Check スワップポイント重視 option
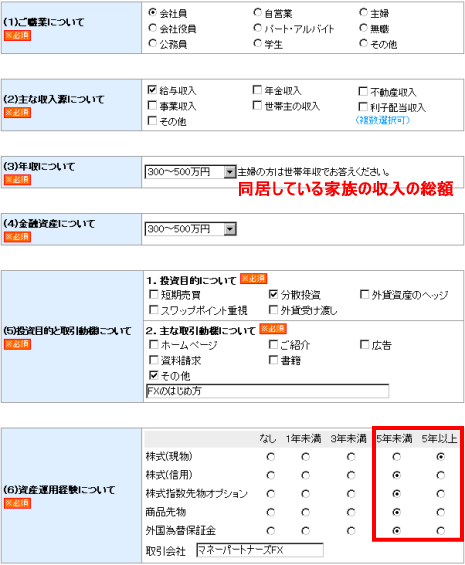 click(x=154, y=310)
